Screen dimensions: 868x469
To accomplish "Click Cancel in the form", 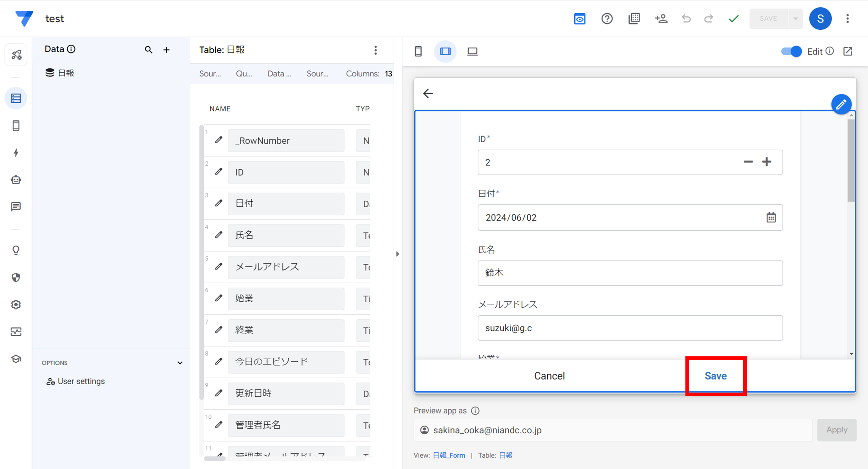I will coord(549,376).
